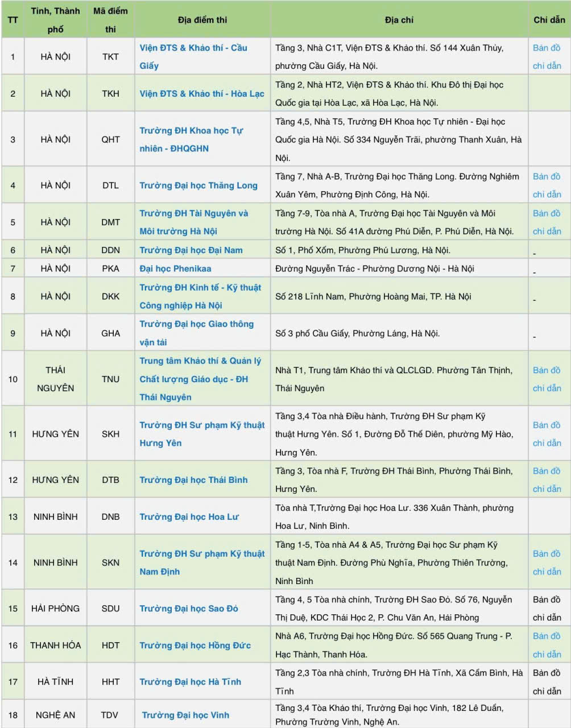Select the code cell GHA
The image size is (571, 728).
click(x=111, y=333)
